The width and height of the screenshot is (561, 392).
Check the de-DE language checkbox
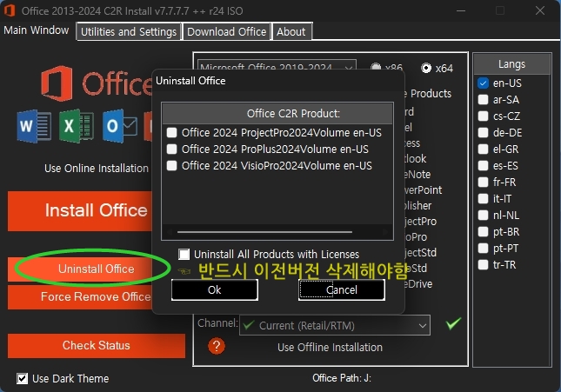pos(483,133)
